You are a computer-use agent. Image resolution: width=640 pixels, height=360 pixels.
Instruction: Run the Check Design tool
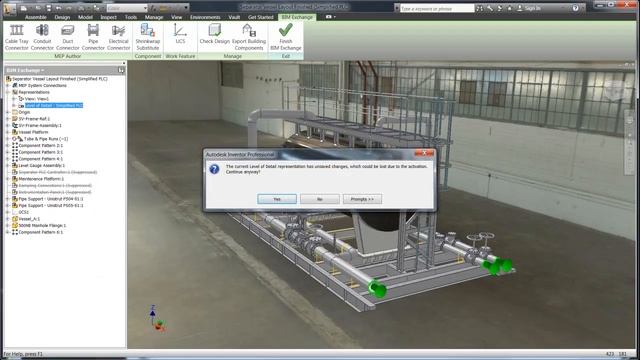pyautogui.click(x=215, y=34)
